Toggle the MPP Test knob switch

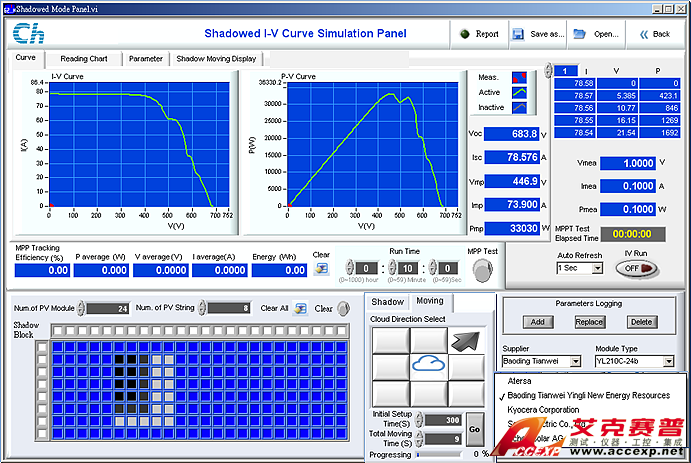[482, 270]
